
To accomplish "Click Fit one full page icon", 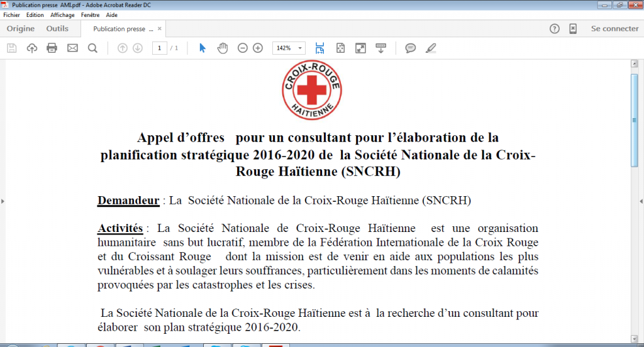I will [340, 48].
